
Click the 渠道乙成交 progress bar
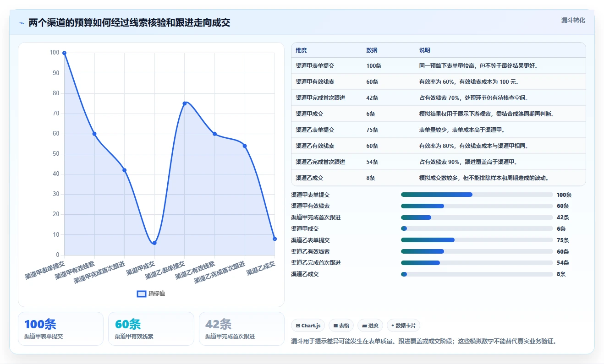click(x=477, y=274)
